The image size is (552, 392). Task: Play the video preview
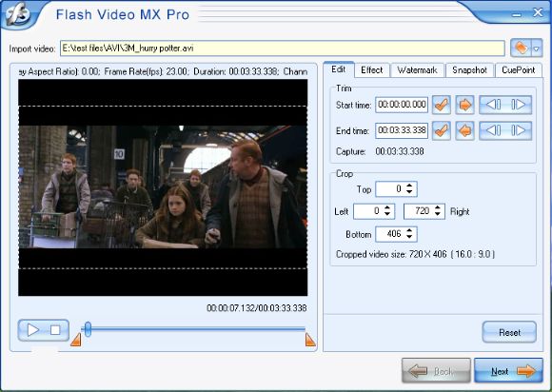tap(32, 330)
